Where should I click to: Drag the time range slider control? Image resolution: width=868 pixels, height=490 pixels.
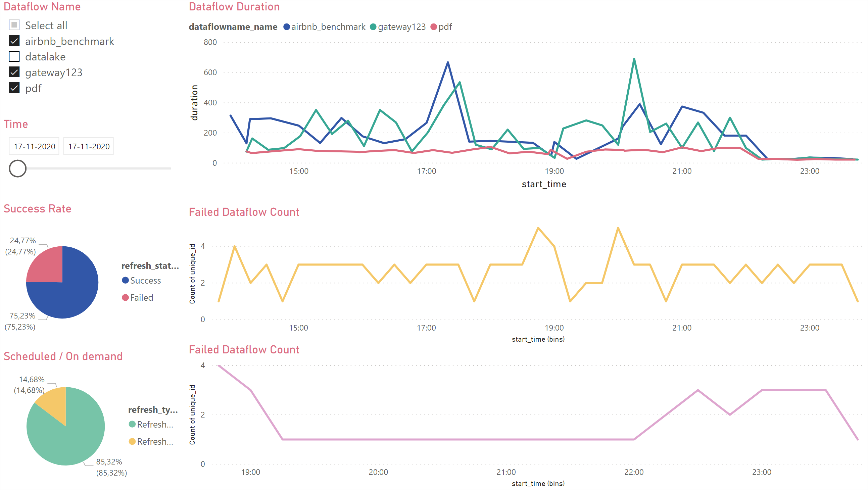(x=17, y=169)
